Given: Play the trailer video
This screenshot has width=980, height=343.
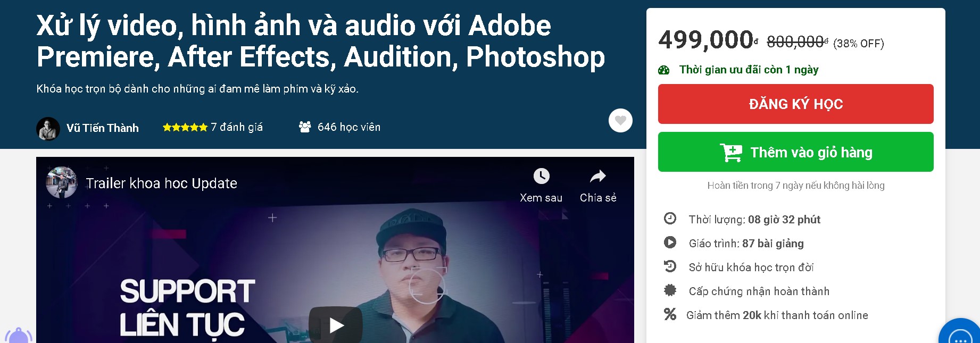Looking at the screenshot, I should click(336, 324).
